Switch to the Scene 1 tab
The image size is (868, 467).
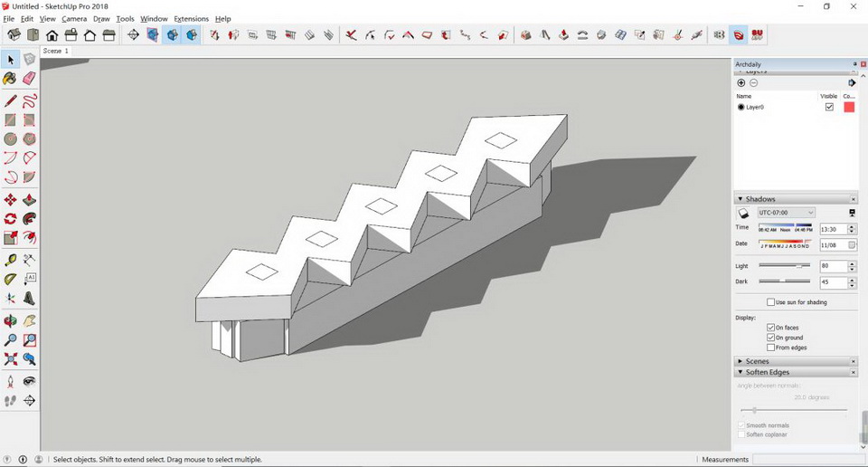pos(55,52)
